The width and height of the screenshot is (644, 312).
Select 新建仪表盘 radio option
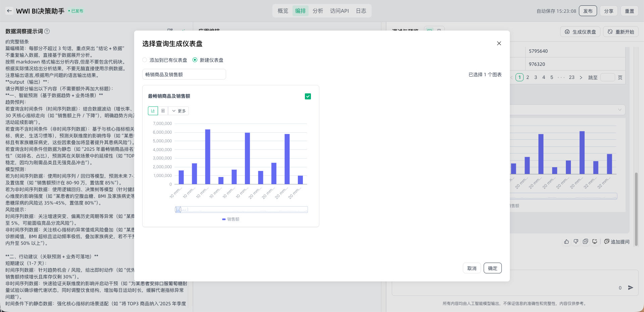tap(195, 60)
